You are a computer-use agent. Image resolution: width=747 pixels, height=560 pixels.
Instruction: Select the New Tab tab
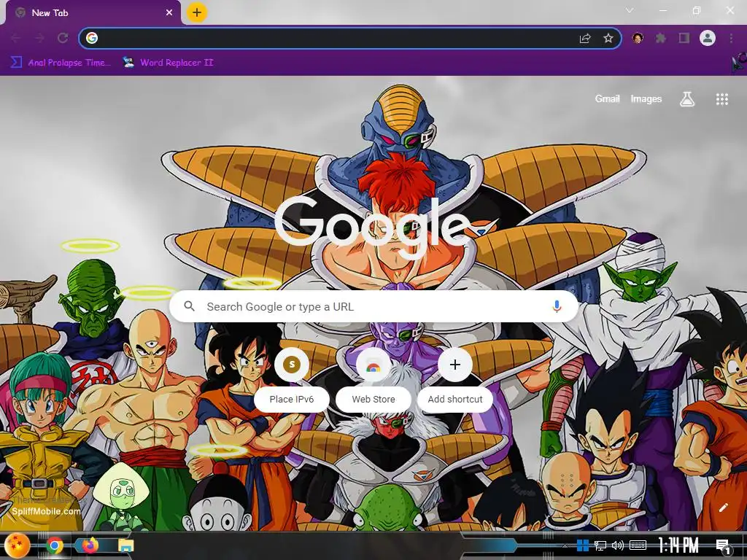pyautogui.click(x=93, y=13)
